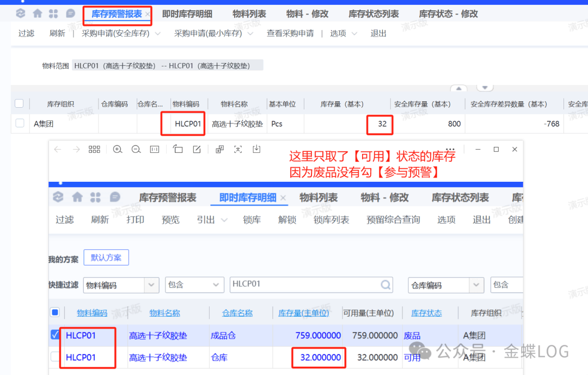Click the 默认方案 button
Image resolution: width=588 pixels, height=375 pixels.
[x=106, y=257]
